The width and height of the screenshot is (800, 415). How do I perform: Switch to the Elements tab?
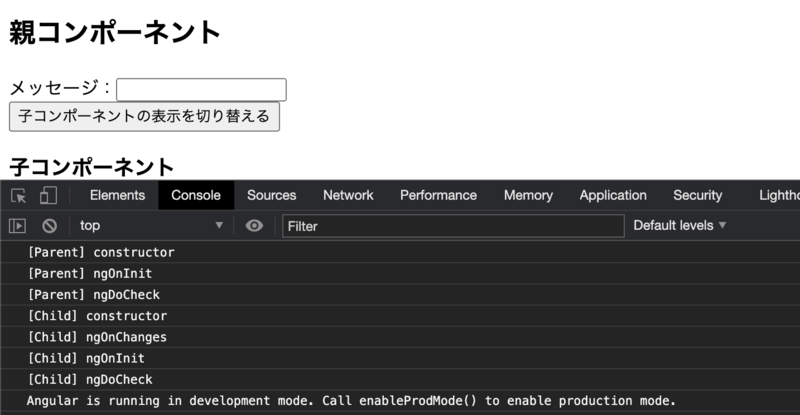(117, 196)
